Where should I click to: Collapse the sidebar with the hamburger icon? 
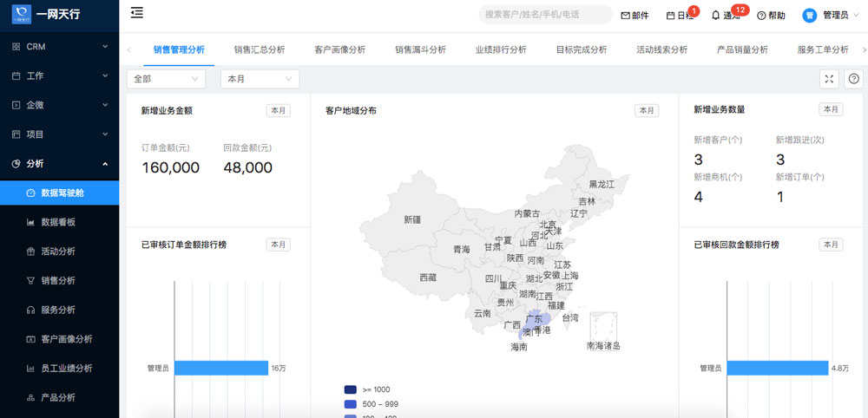click(136, 12)
